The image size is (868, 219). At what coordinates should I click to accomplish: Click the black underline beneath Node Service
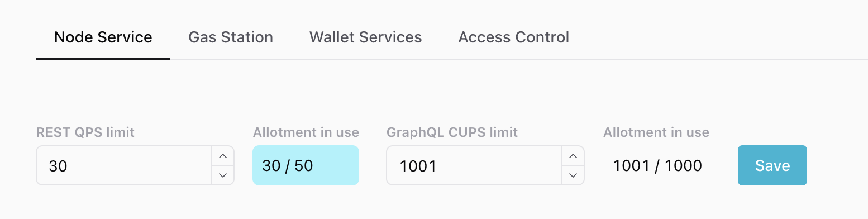point(103,59)
